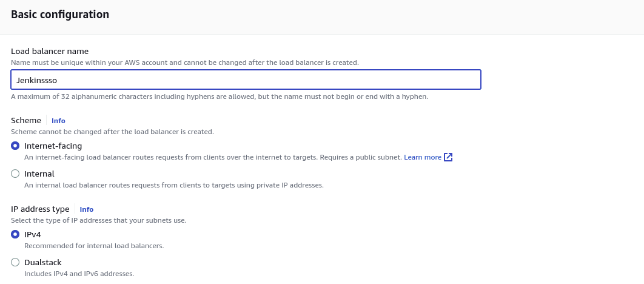Image resolution: width=644 pixels, height=284 pixels.
Task: Click the Internal option label text
Action: pyautogui.click(x=39, y=174)
